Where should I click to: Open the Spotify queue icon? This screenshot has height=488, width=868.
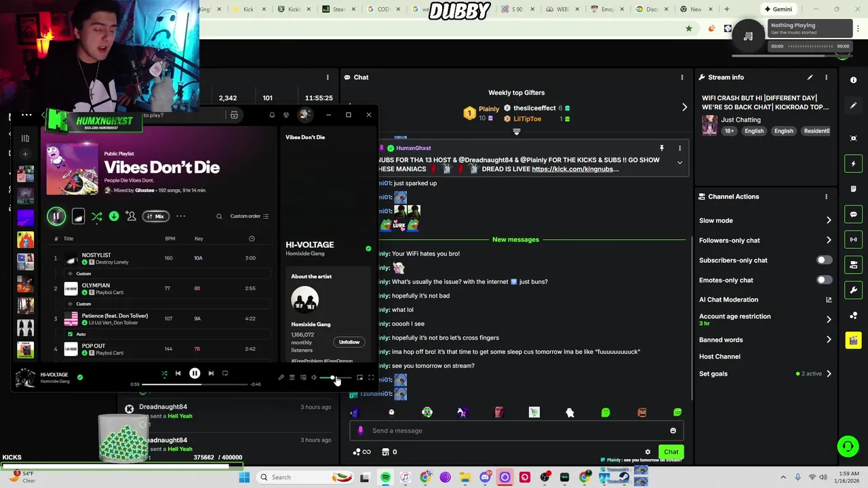click(x=292, y=378)
